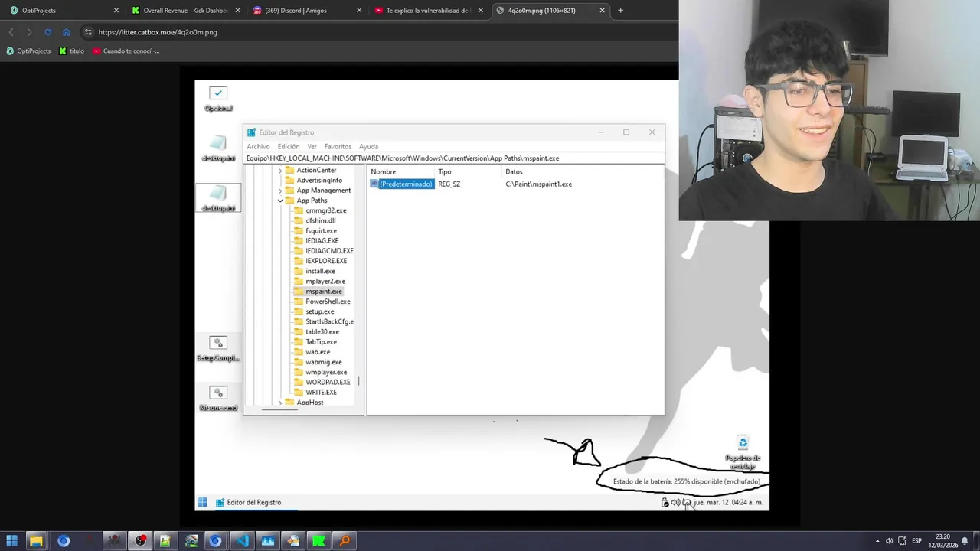The width and height of the screenshot is (980, 551).
Task: Click the battery tray icon in pictured taskbar
Action: 687,502
